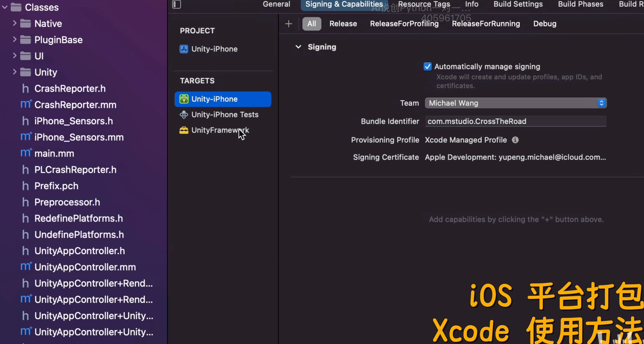The height and width of the screenshot is (344, 644).
Task: Select the ReleaseForProfiling configuration filter
Action: tap(404, 24)
